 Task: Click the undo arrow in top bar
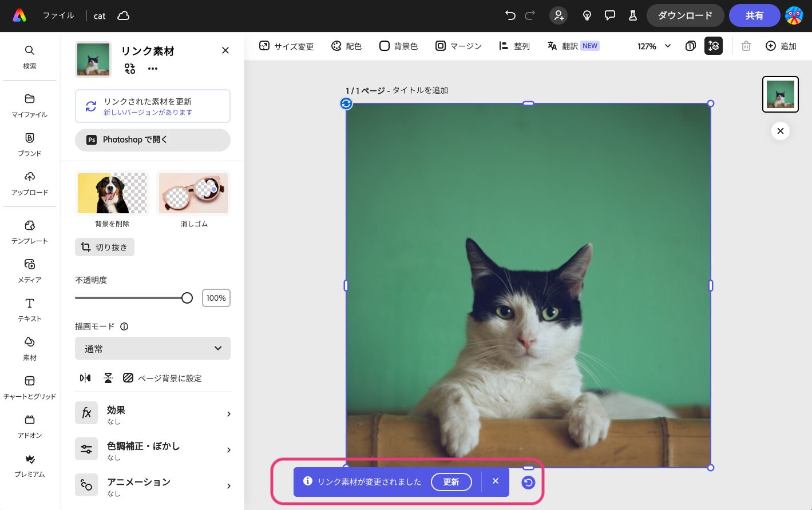point(510,15)
